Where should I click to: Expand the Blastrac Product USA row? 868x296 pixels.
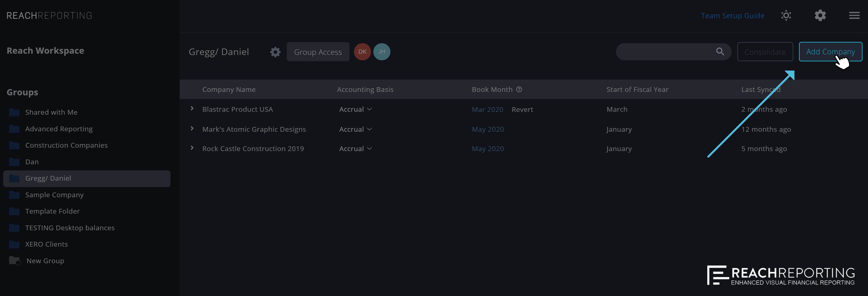tap(193, 109)
